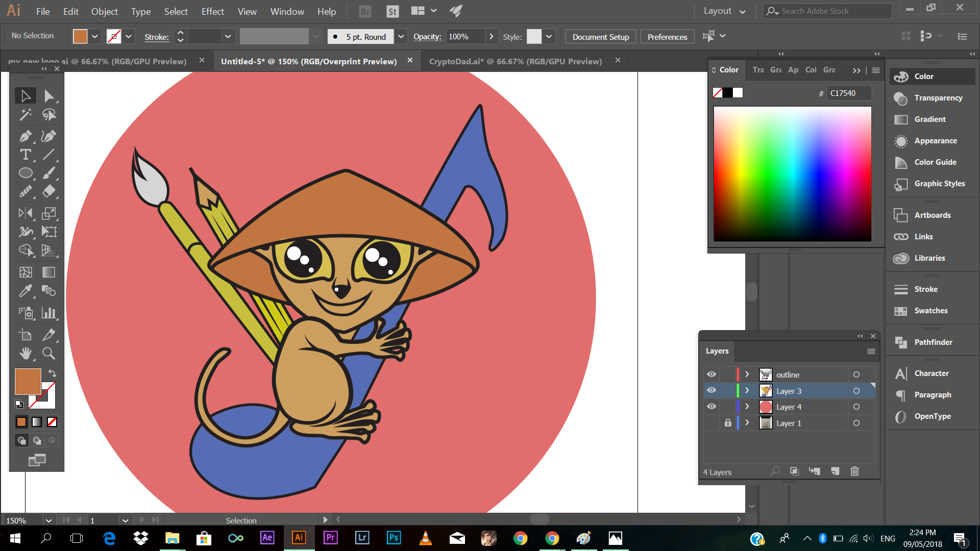Screen dimensions: 980x551
Task: Select the Type tool
Action: (25, 155)
